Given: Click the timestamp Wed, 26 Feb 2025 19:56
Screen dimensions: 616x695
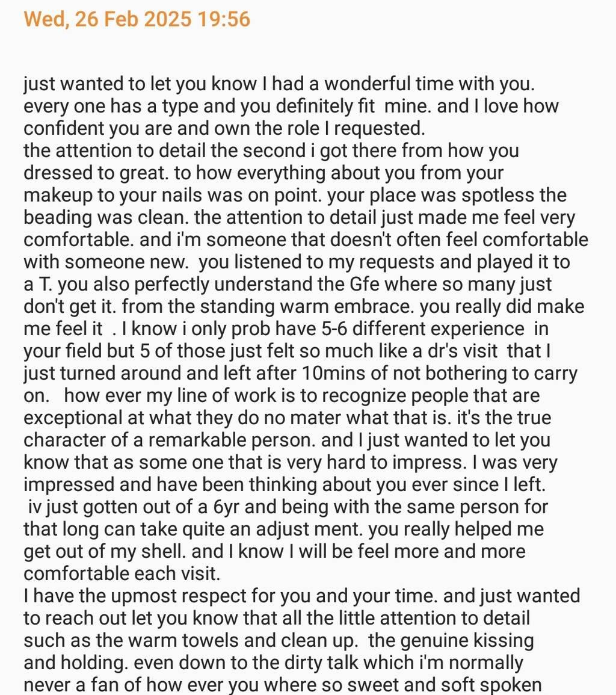Looking at the screenshot, I should pyautogui.click(x=137, y=19).
